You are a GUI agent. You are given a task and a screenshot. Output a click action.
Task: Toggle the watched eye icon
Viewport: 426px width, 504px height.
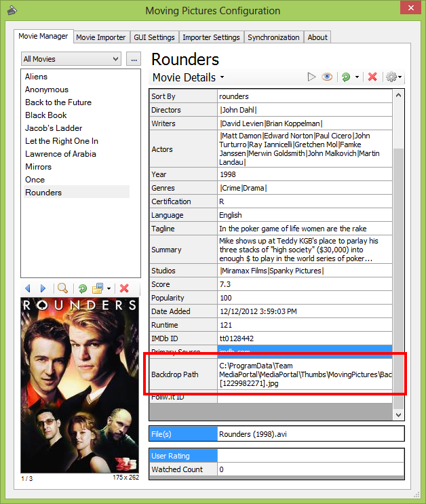tap(327, 77)
